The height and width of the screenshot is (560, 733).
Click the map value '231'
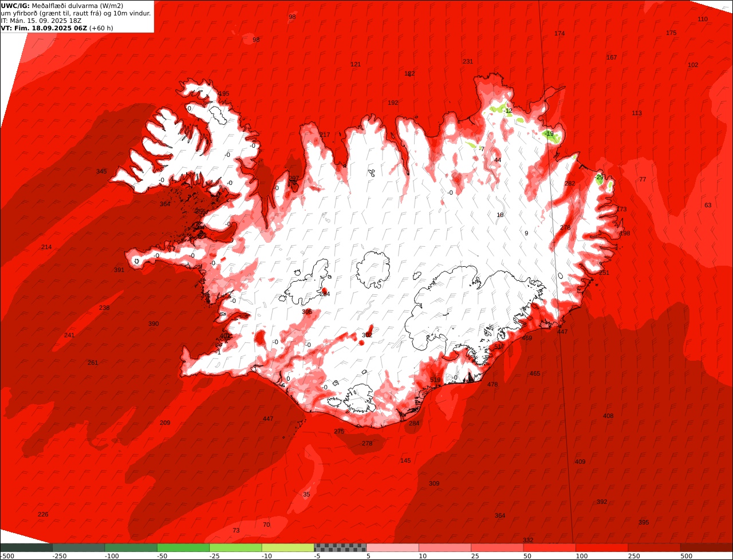point(468,61)
